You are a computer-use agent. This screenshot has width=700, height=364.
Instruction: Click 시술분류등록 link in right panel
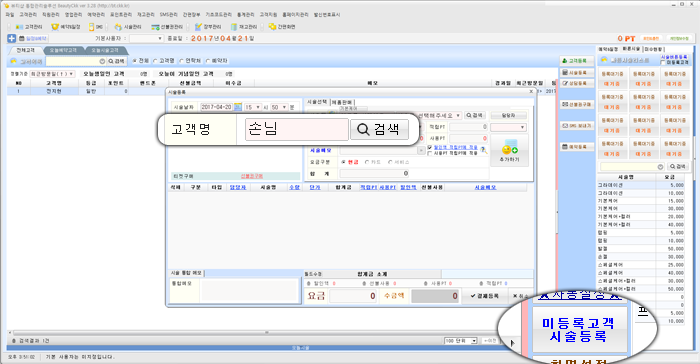click(674, 57)
